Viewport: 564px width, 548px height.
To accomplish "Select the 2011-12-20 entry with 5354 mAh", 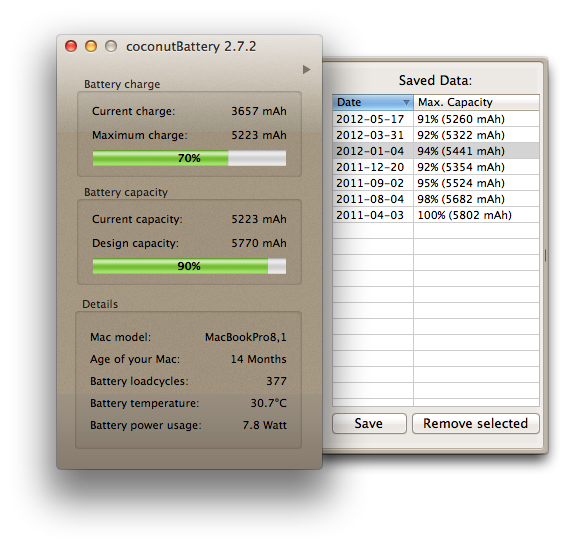I will [x=436, y=167].
